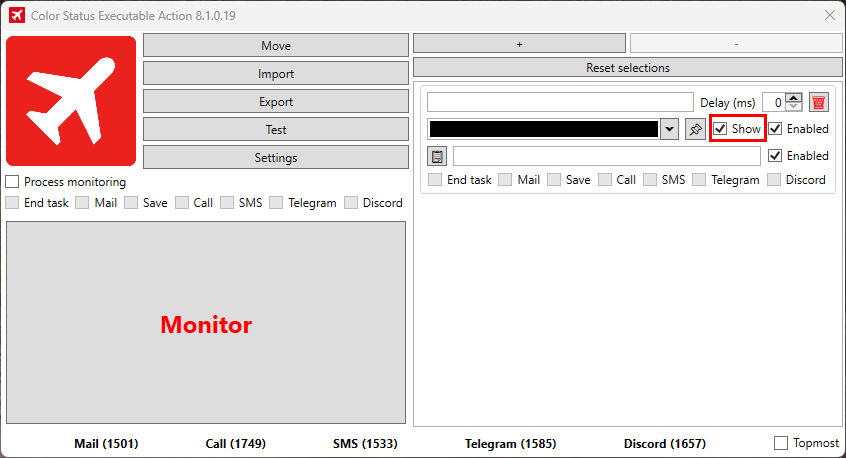Close the Color Status Executable Action window

pyautogui.click(x=830, y=15)
